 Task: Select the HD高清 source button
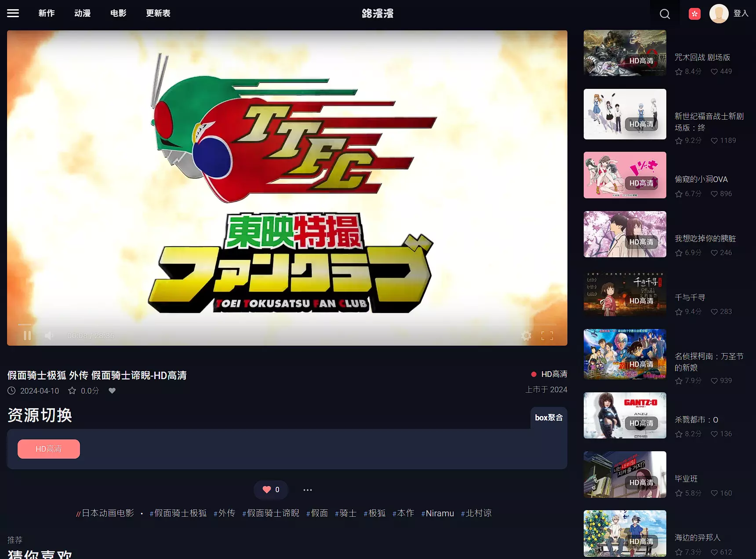(49, 449)
